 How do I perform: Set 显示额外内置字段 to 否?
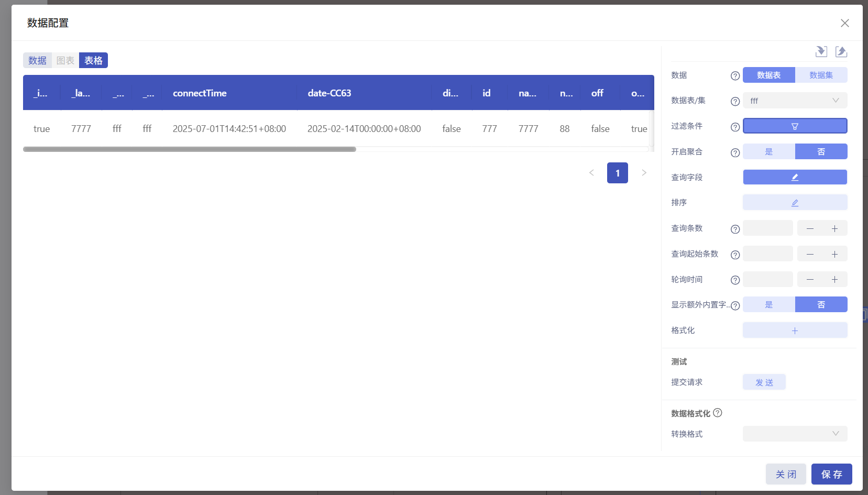coord(821,304)
